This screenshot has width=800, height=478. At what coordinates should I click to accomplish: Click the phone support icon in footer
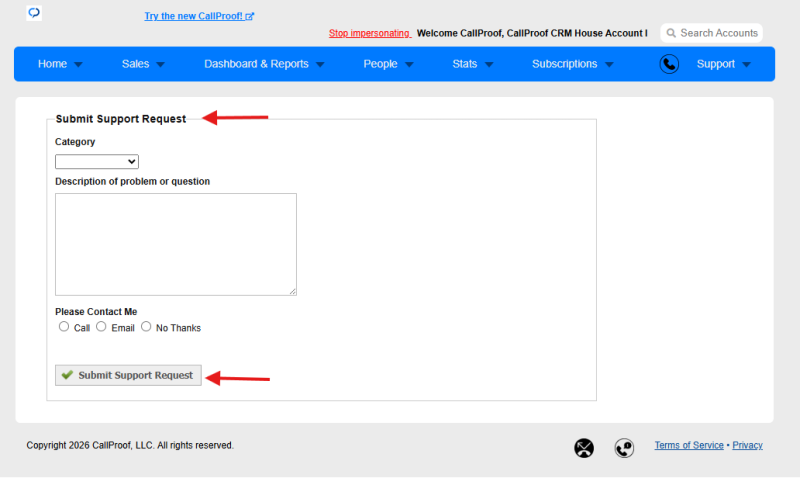(624, 448)
